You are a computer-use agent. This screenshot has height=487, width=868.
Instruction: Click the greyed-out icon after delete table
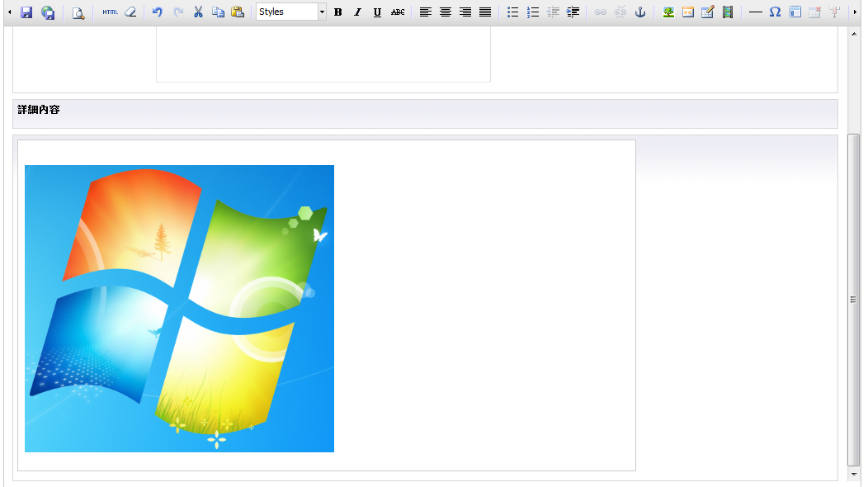point(834,12)
